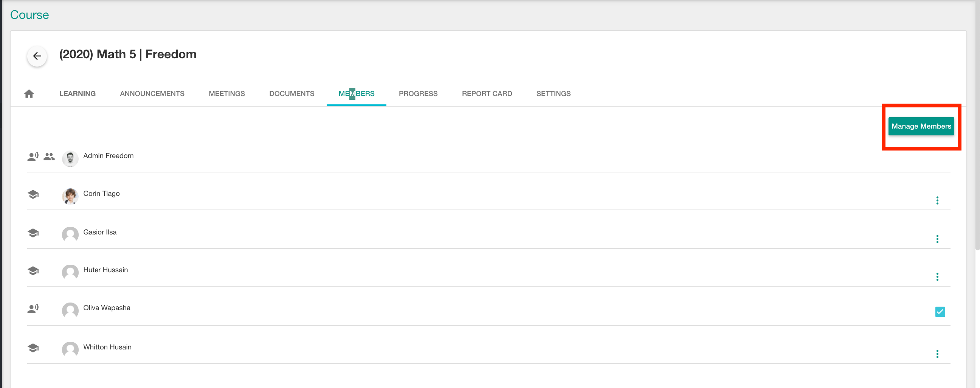Open the Meetings tab
Viewport: 980px width, 388px height.
click(x=227, y=93)
